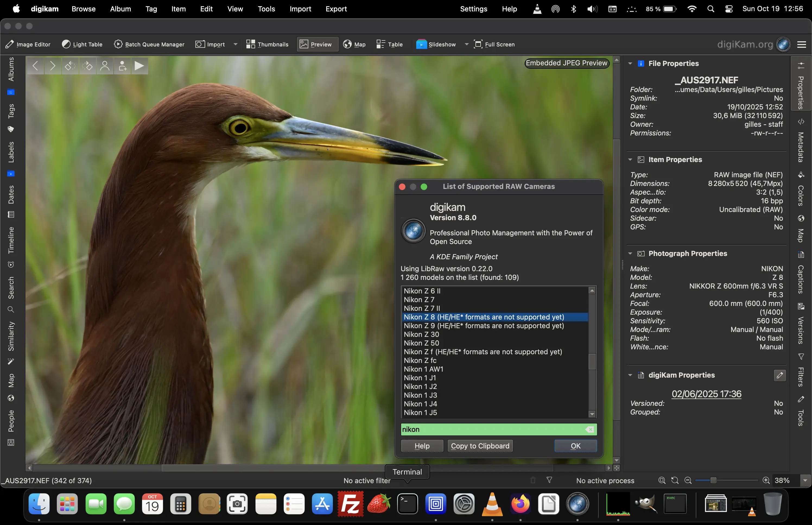Edit digiKam Properties with the pencil icon
Viewport: 812px width, 525px height.
click(780, 375)
